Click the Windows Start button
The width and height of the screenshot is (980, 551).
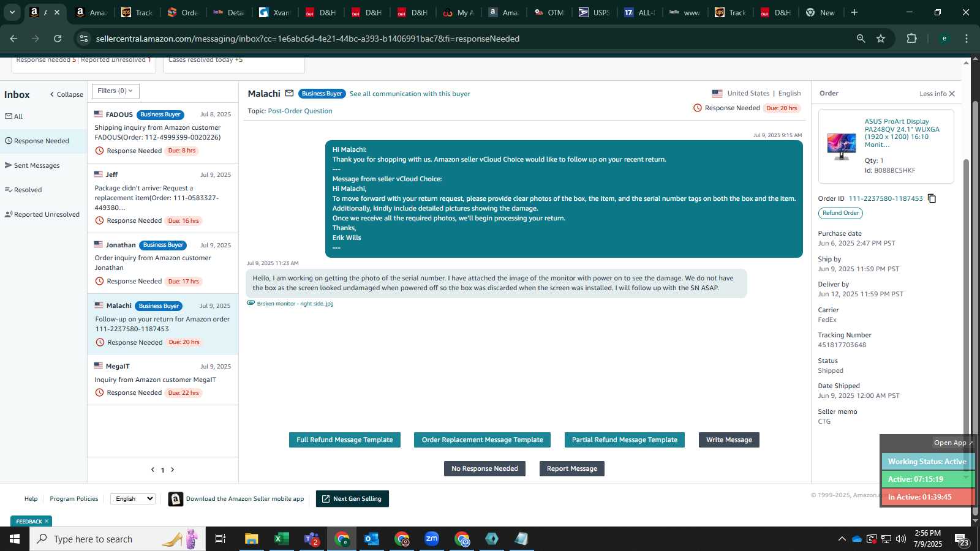pos(15,539)
